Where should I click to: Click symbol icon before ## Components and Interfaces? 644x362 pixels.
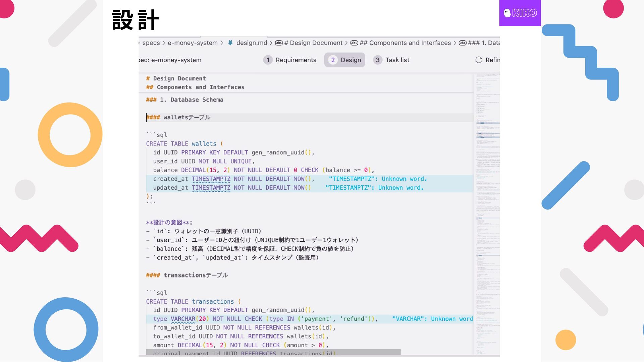tap(354, 43)
